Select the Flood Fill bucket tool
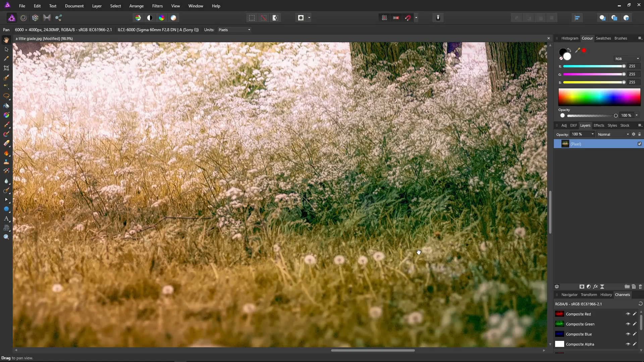 pyautogui.click(x=6, y=106)
